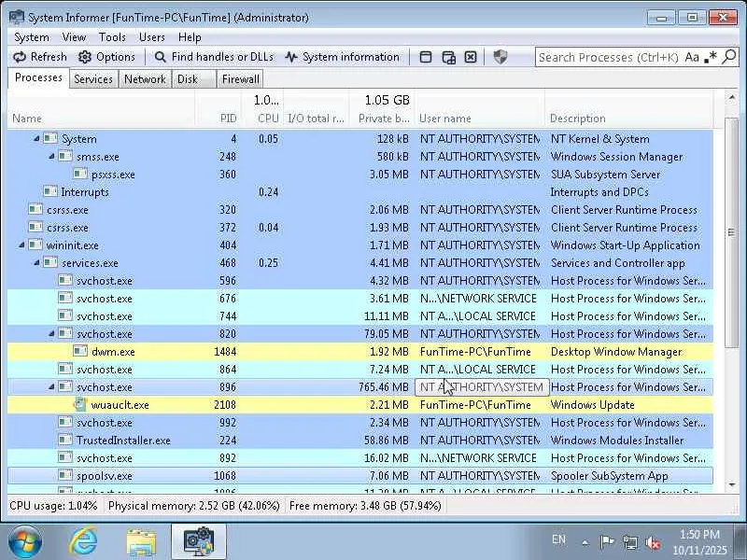The height and width of the screenshot is (560, 747).
Task: Click the scrollbar up arrow
Action: [x=731, y=97]
